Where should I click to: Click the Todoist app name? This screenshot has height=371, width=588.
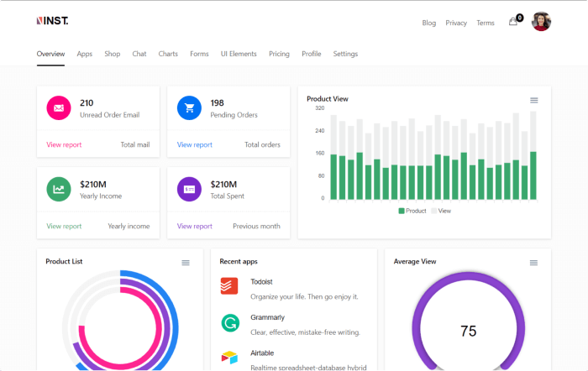coord(261,281)
